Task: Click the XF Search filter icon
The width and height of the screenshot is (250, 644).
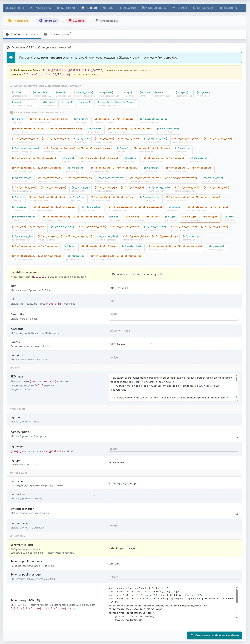Action: pyautogui.click(x=120, y=8)
